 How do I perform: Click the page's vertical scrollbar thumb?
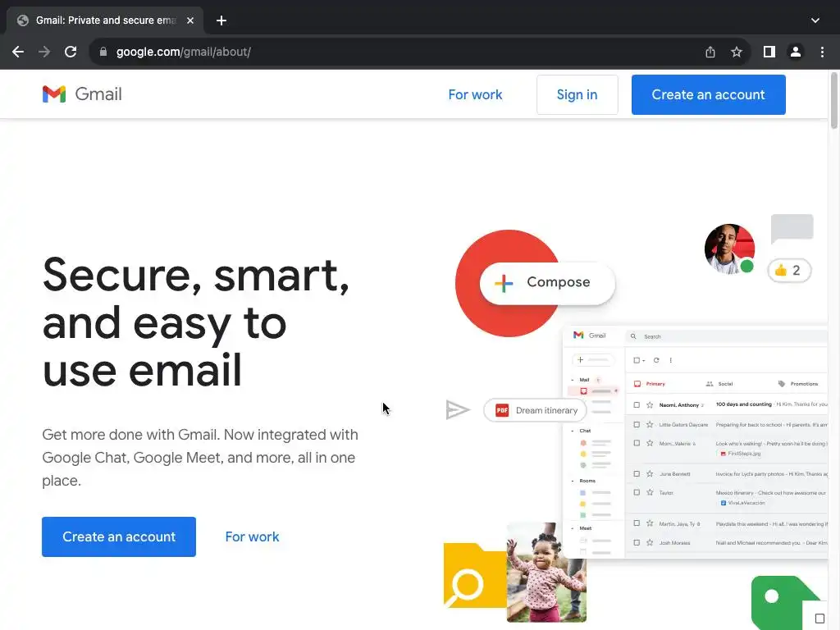pyautogui.click(x=834, y=100)
